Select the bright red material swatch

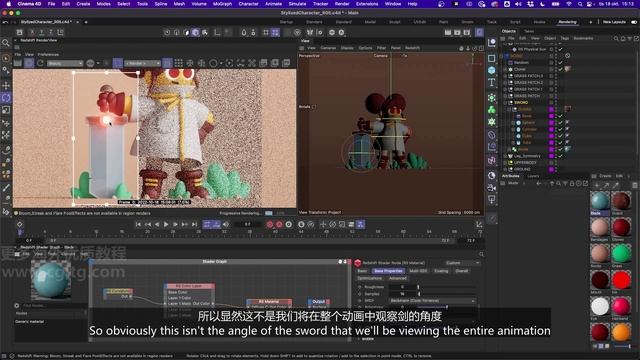(621, 280)
